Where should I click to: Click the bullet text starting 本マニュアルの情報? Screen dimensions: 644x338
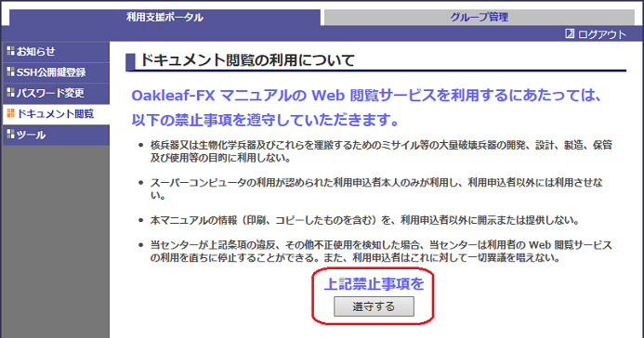(x=364, y=220)
